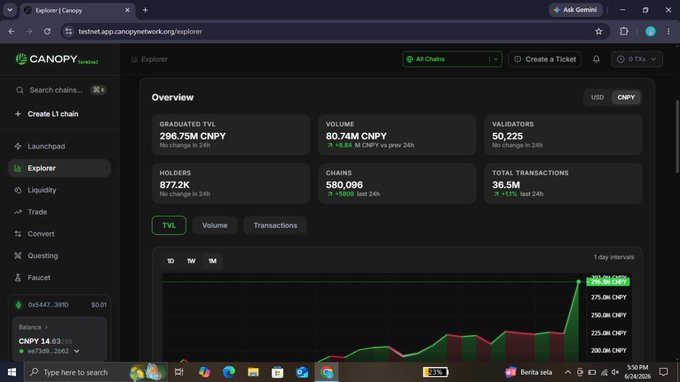Open Windows Start menu
The height and width of the screenshot is (382, 680).
(12, 372)
